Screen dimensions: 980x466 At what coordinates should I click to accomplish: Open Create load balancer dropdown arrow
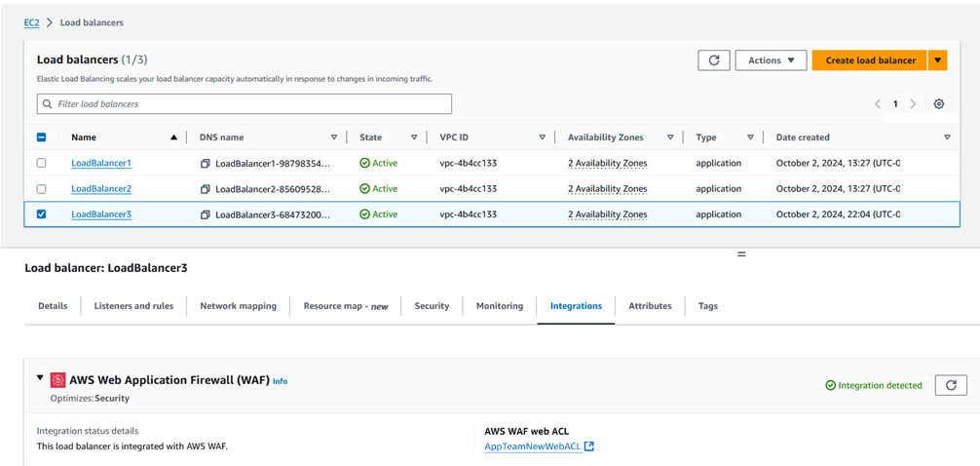click(x=937, y=60)
